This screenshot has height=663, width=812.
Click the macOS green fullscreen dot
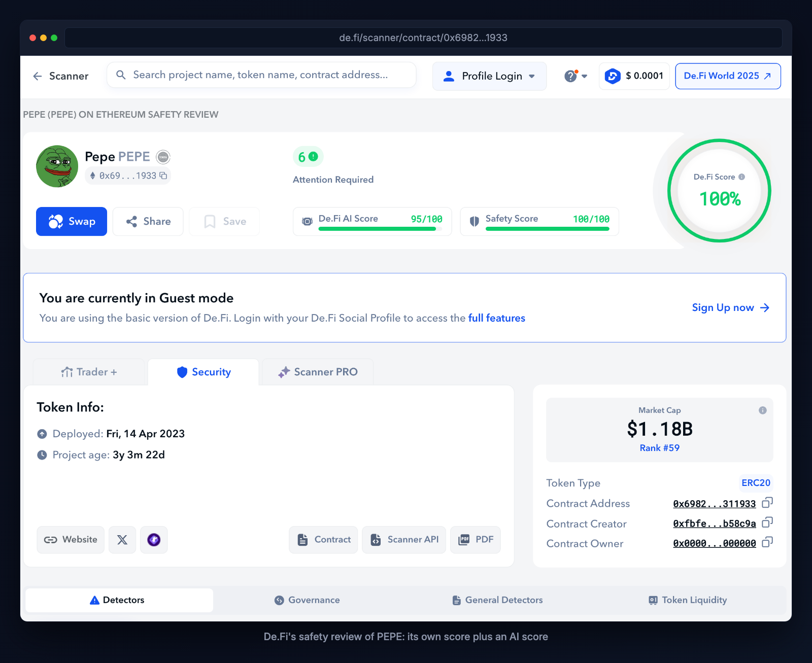click(54, 38)
